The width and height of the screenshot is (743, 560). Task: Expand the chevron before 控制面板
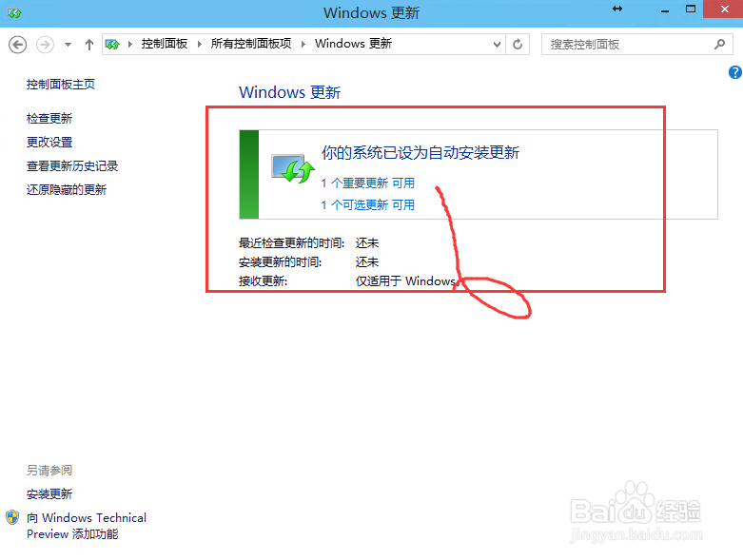(x=129, y=45)
